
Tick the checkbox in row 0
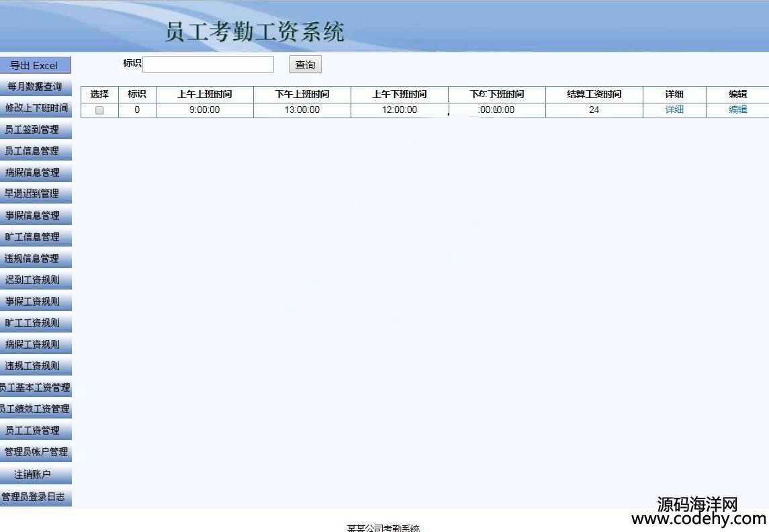pyautogui.click(x=99, y=110)
